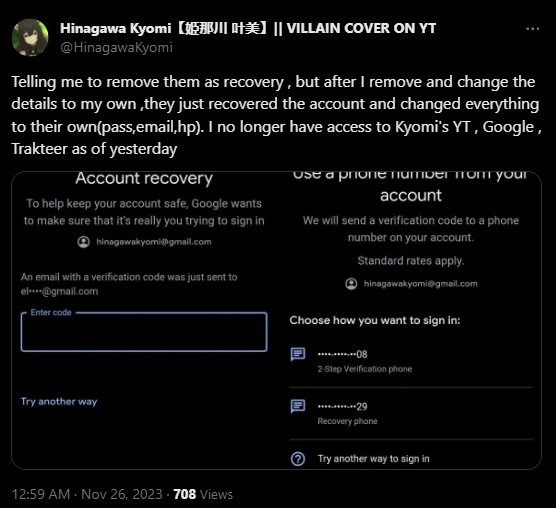The height and width of the screenshot is (508, 556).
Task: Click the 708 Views counter
Action: point(203,494)
